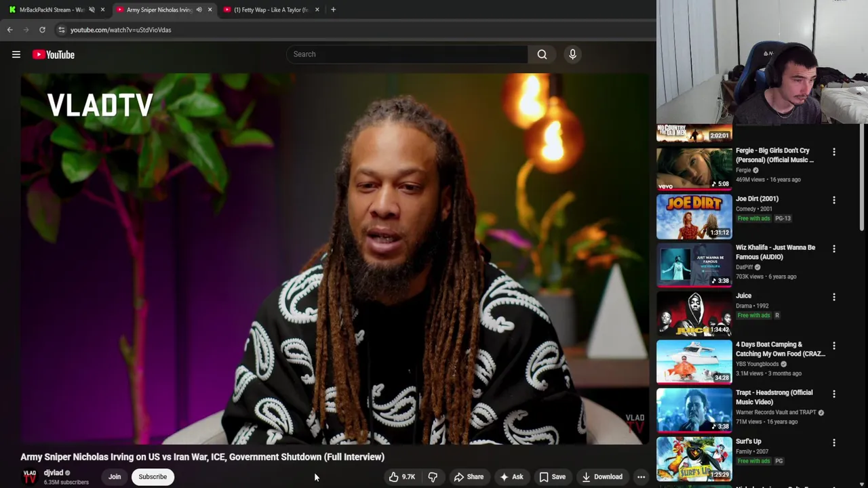Viewport: 868px width, 488px height.
Task: Go to the YouTube home logo
Action: click(53, 54)
